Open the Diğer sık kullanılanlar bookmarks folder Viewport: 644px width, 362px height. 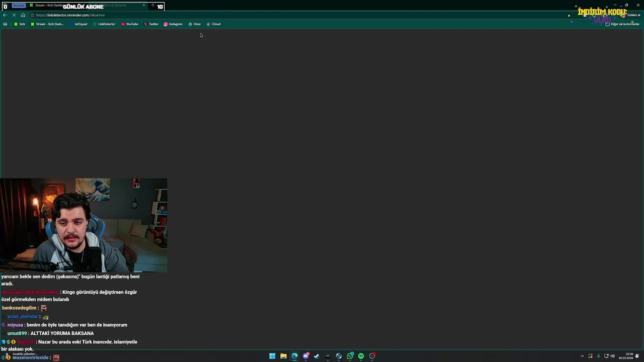tap(622, 24)
